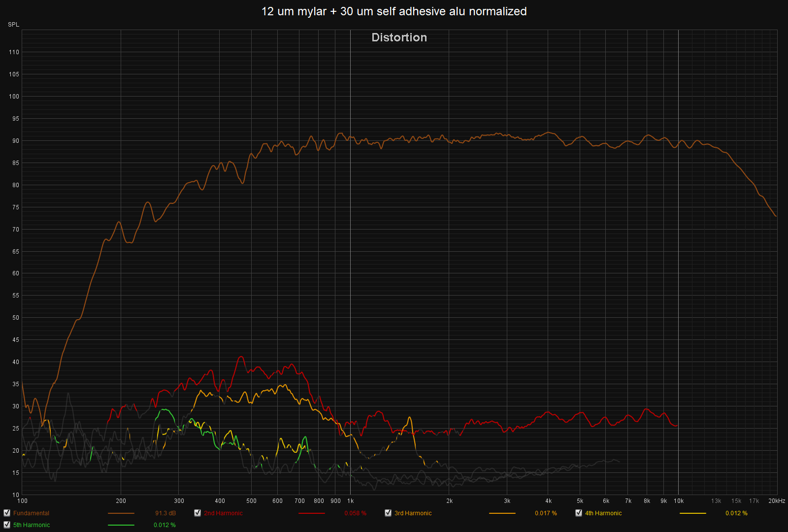Hide the 5th Harmonic trace checkbox

7,525
